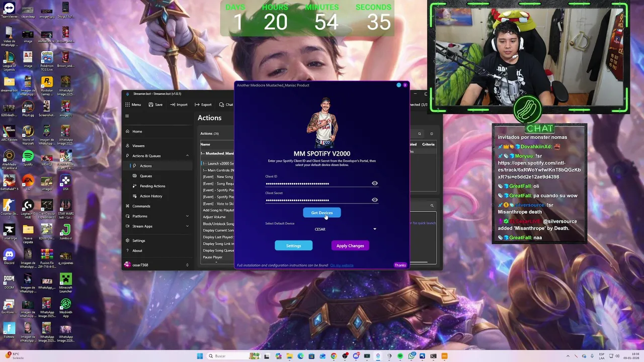Viewport: 644px width, 362px height.
Task: Select 'Pause Player' action in list
Action: [212, 257]
